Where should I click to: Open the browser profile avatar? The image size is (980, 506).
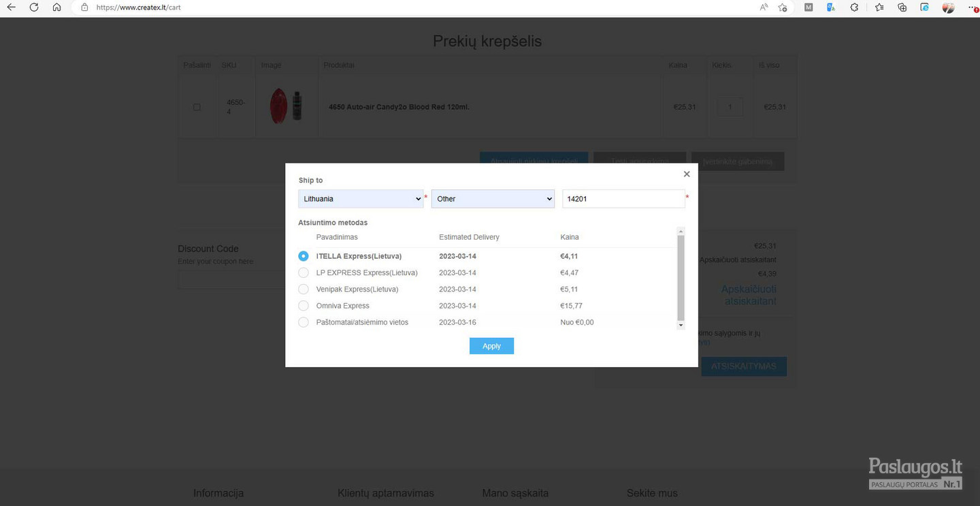(948, 7)
